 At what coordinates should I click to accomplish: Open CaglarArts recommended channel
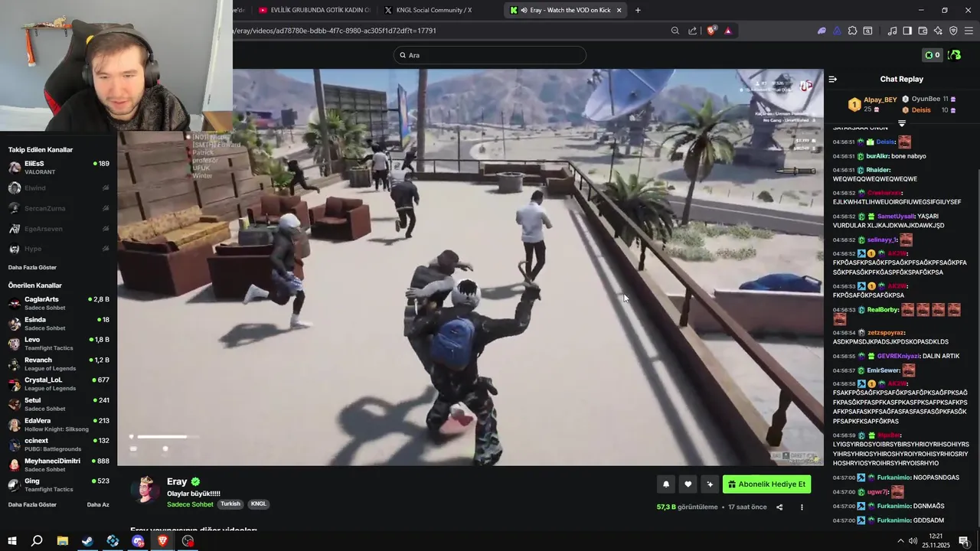pos(59,303)
